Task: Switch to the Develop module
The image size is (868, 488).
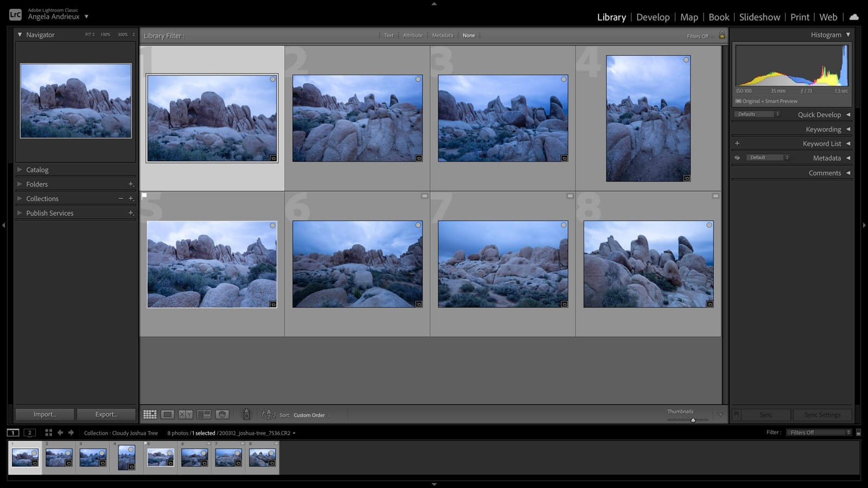Action: (x=653, y=17)
